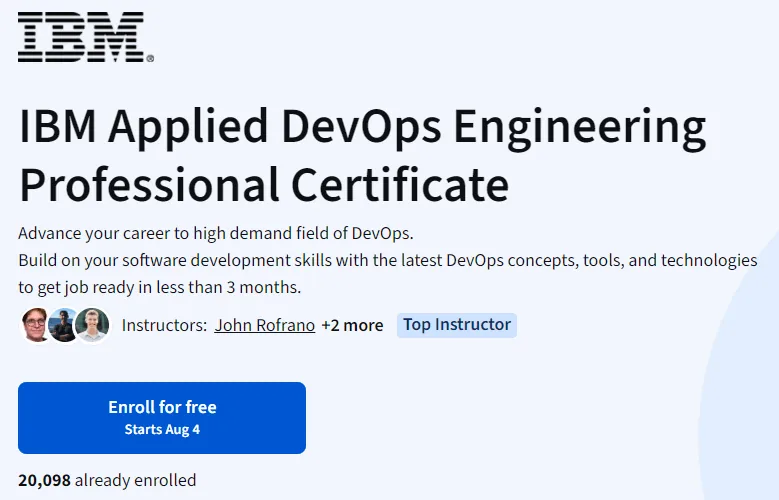Open the first instructor avatar with glasses
This screenshot has height=500, width=779.
(35, 325)
